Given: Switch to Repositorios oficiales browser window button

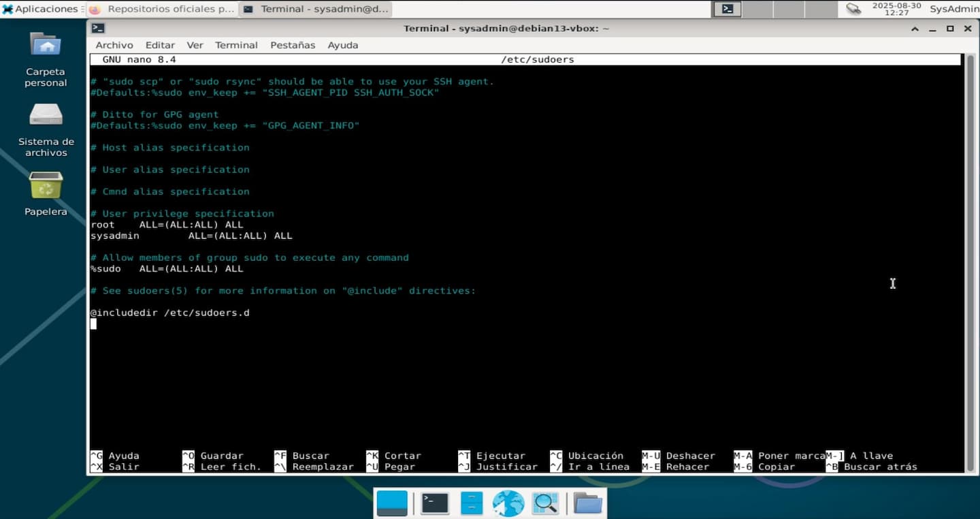Looking at the screenshot, I should 162,9.
